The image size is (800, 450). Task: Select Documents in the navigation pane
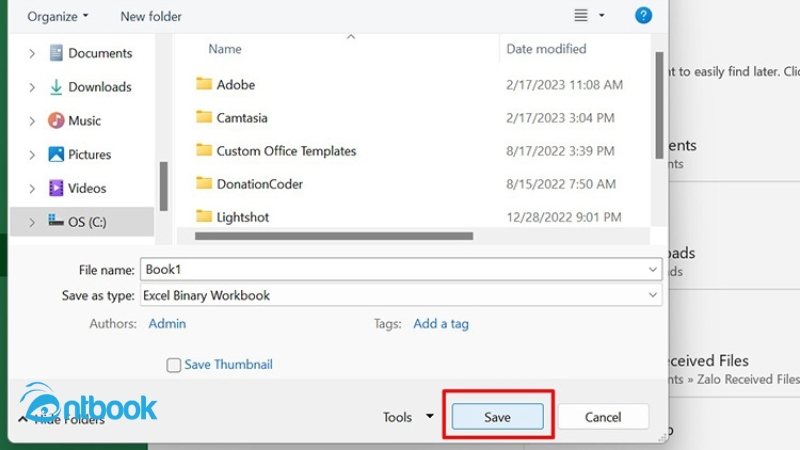tap(100, 53)
